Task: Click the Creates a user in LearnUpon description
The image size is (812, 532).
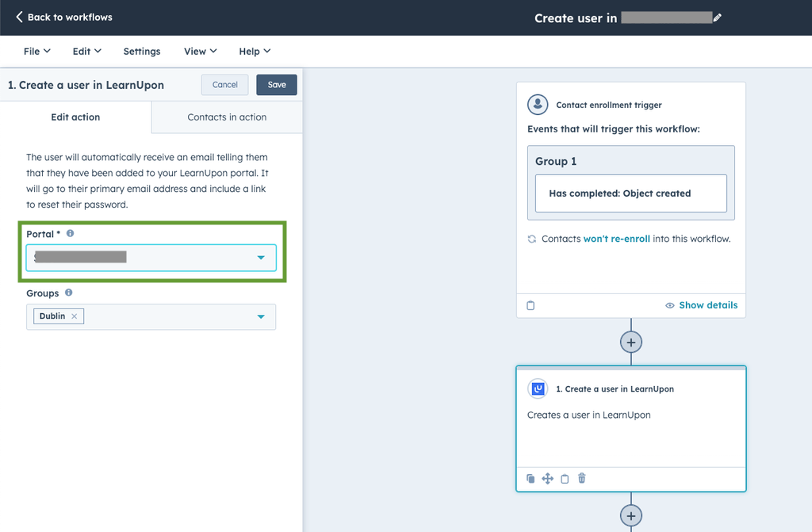Action: [x=589, y=415]
